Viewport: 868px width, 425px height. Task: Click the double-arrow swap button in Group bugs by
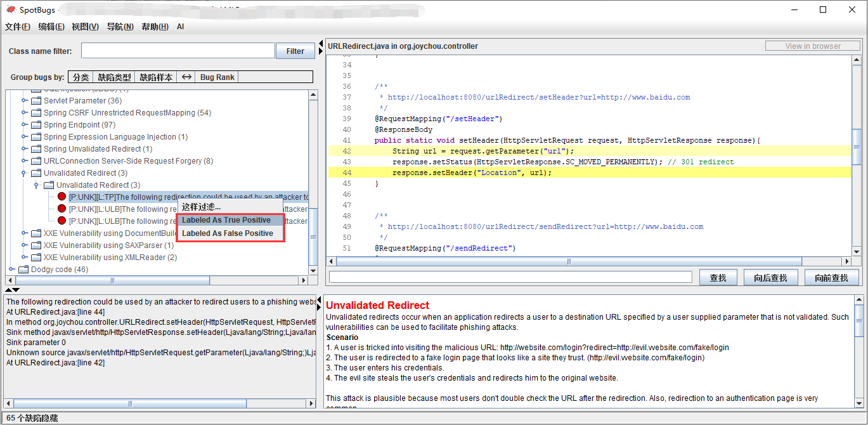pos(186,77)
